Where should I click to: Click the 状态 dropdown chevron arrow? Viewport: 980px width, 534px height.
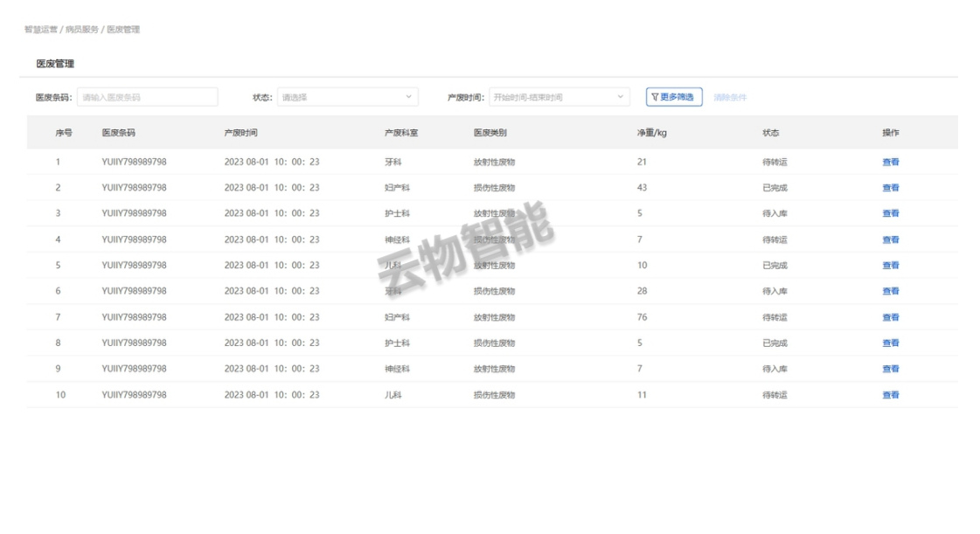[x=408, y=97]
